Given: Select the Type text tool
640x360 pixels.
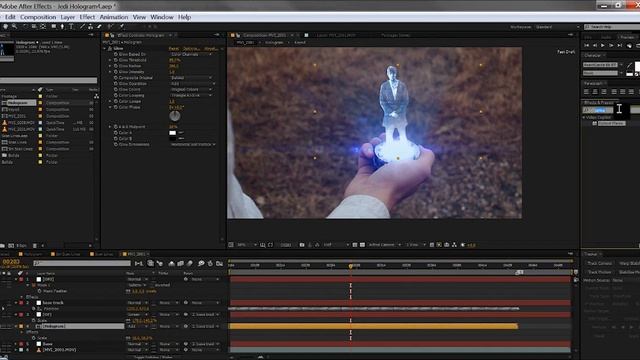Looking at the screenshot, I should pos(71,27).
